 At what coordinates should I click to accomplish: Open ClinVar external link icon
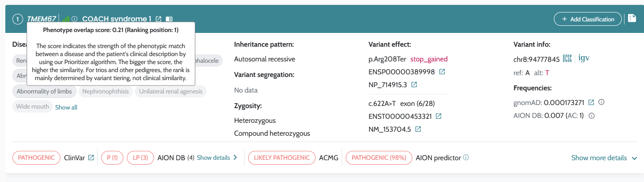(91, 158)
